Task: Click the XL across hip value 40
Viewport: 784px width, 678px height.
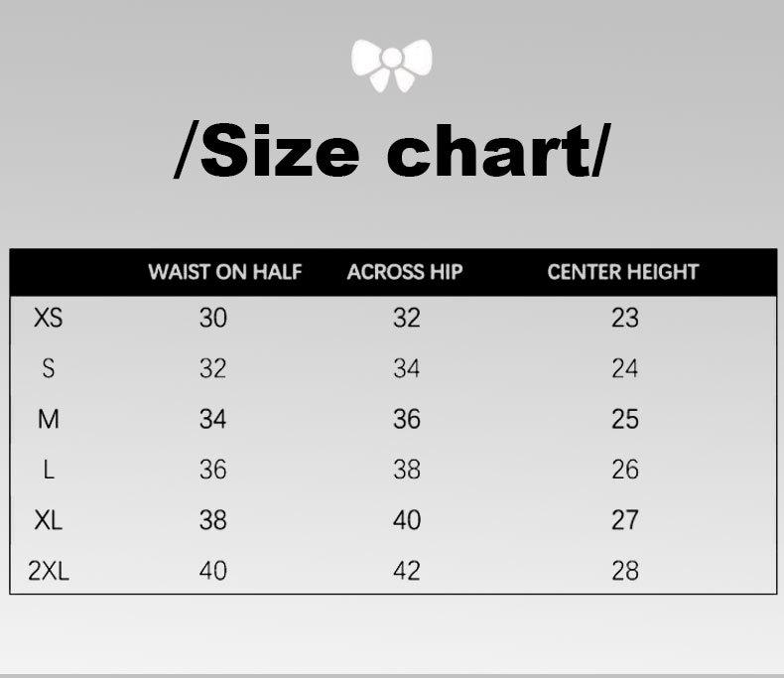Action: tap(407, 520)
